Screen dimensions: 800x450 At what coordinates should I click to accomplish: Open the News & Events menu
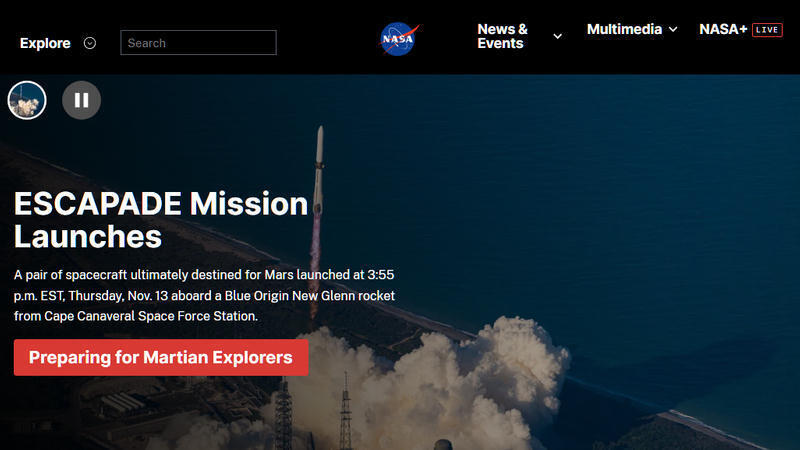point(503,36)
